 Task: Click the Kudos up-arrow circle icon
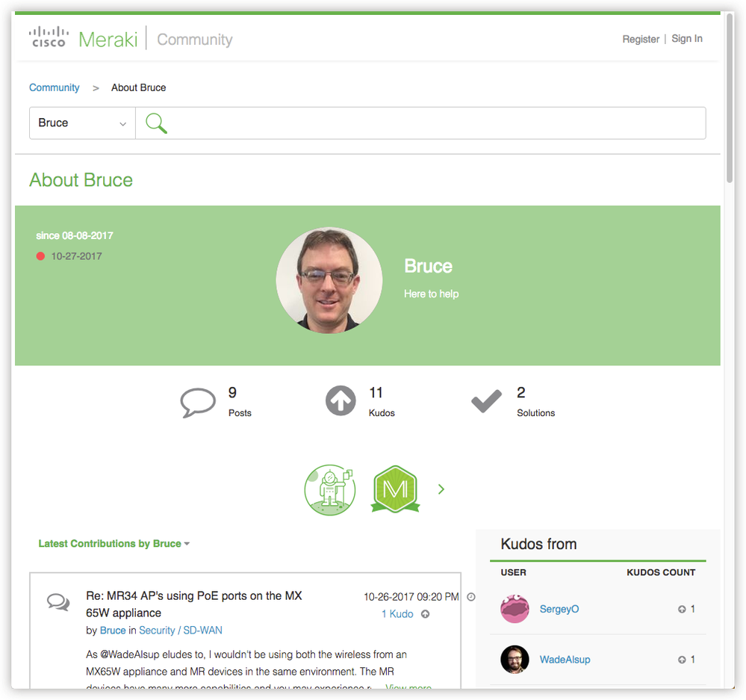[x=341, y=401]
